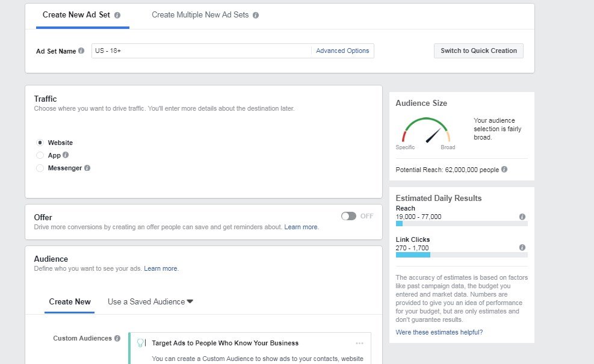
Task: Click info icon next to App option
Action: click(x=66, y=155)
